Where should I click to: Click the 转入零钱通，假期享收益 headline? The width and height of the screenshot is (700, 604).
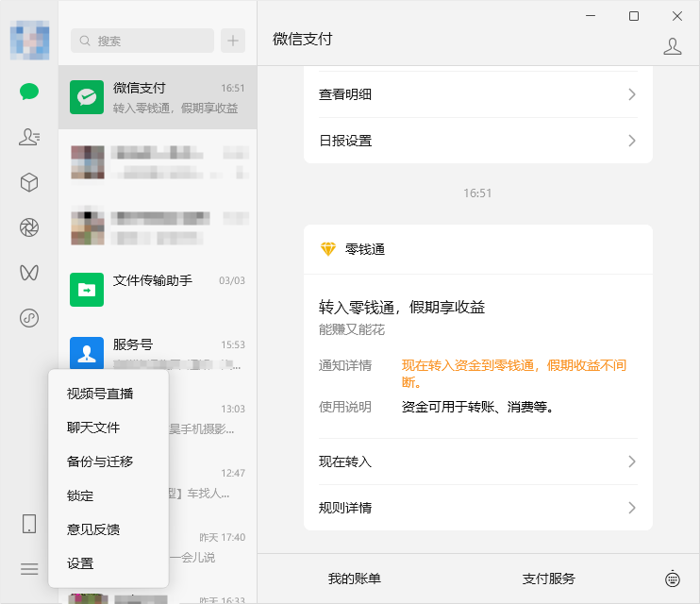[402, 308]
